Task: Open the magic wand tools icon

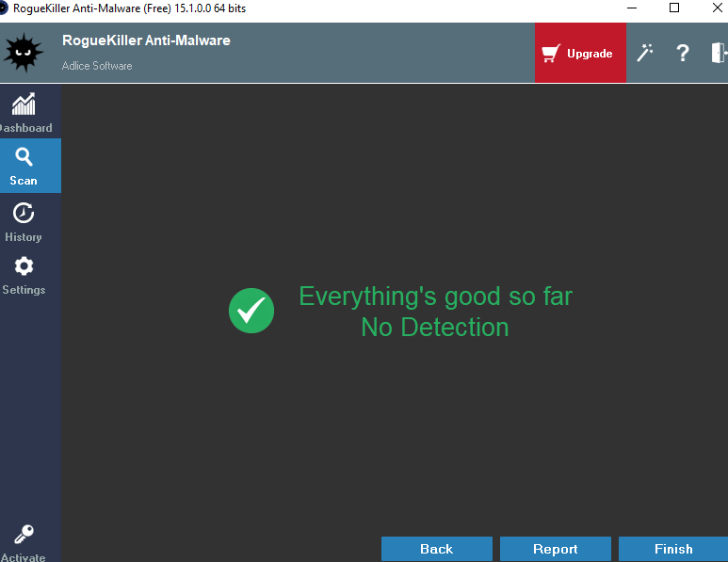Action: 644,53
